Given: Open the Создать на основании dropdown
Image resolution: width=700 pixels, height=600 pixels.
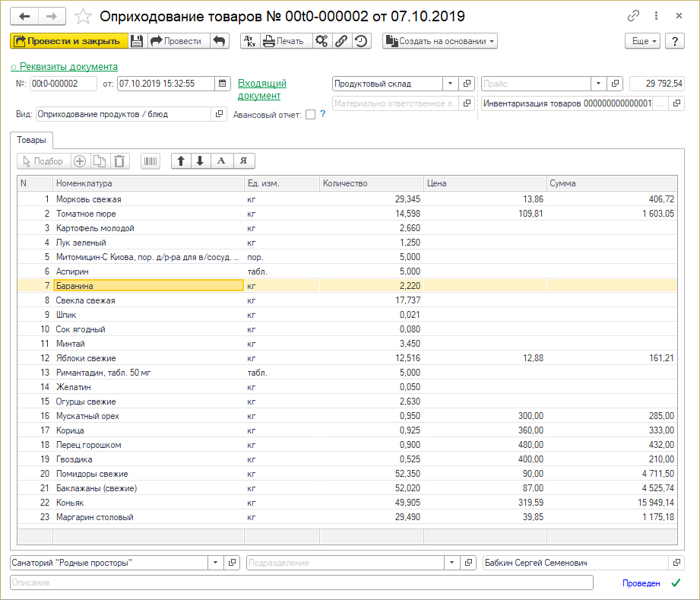Looking at the screenshot, I should [440, 41].
